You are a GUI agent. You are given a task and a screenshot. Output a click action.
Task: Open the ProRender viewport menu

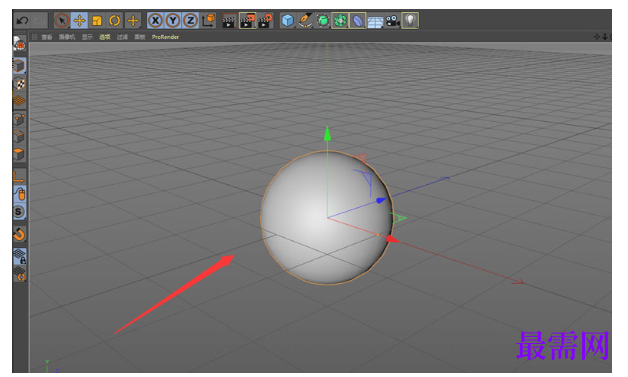(x=165, y=37)
